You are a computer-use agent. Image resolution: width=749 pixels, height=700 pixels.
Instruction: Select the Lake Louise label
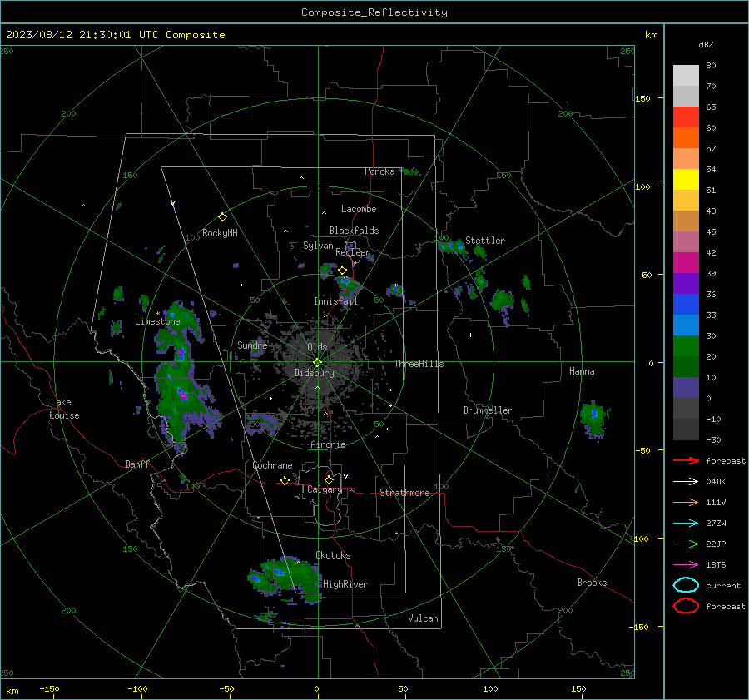pyautogui.click(x=65, y=409)
